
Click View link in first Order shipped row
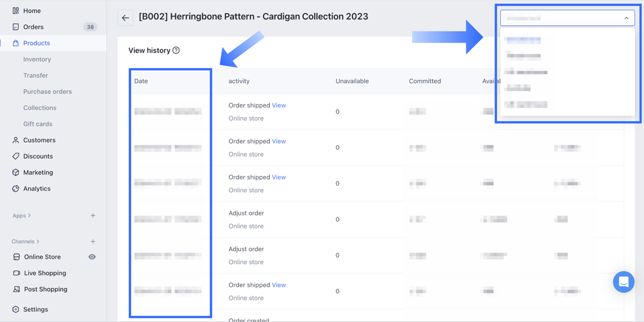(279, 105)
